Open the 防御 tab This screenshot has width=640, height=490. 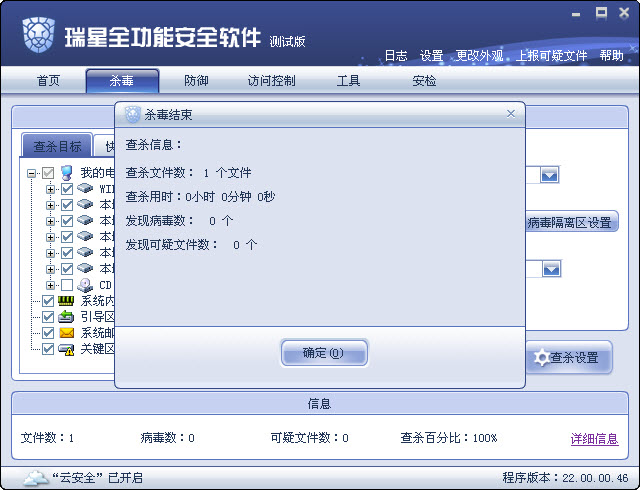[x=196, y=80]
